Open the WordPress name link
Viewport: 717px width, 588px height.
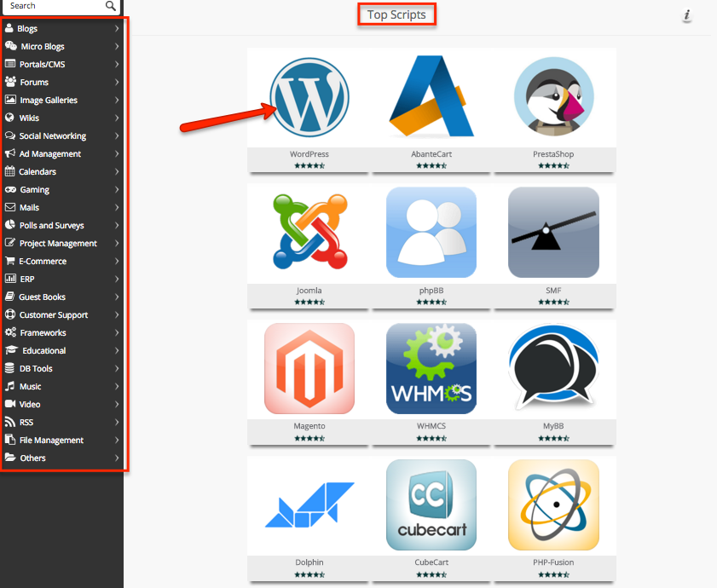(309, 154)
